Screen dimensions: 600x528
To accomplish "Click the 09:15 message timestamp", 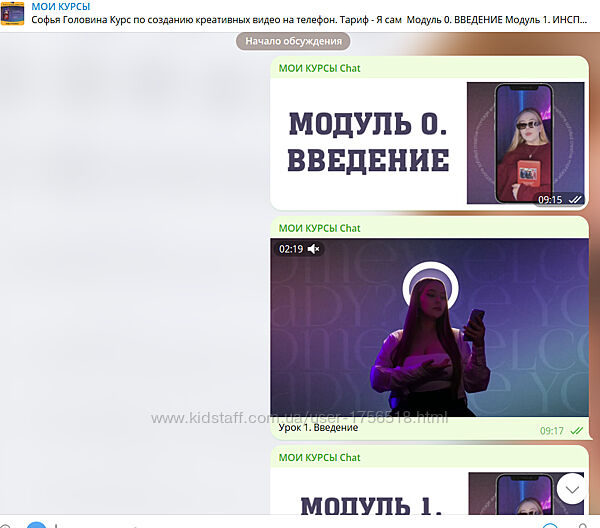I will (x=550, y=199).
